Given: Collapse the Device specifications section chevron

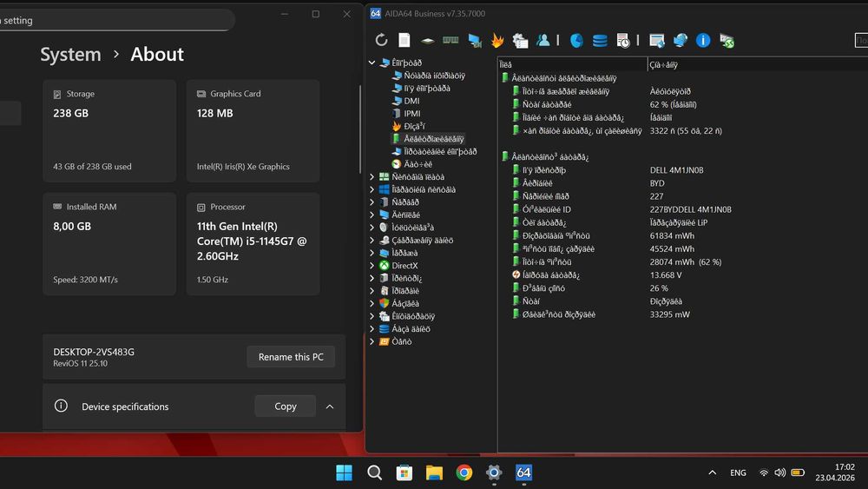Looking at the screenshot, I should click(x=329, y=406).
